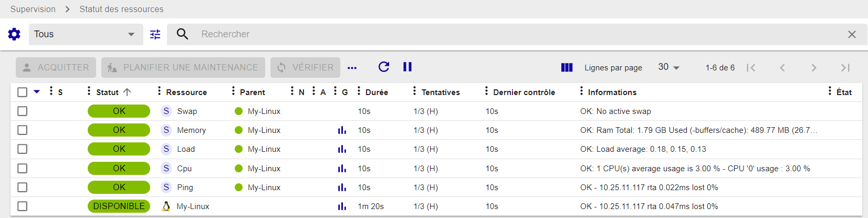This screenshot has height=218, width=868.
Task: Open column selection icon
Action: click(x=567, y=67)
